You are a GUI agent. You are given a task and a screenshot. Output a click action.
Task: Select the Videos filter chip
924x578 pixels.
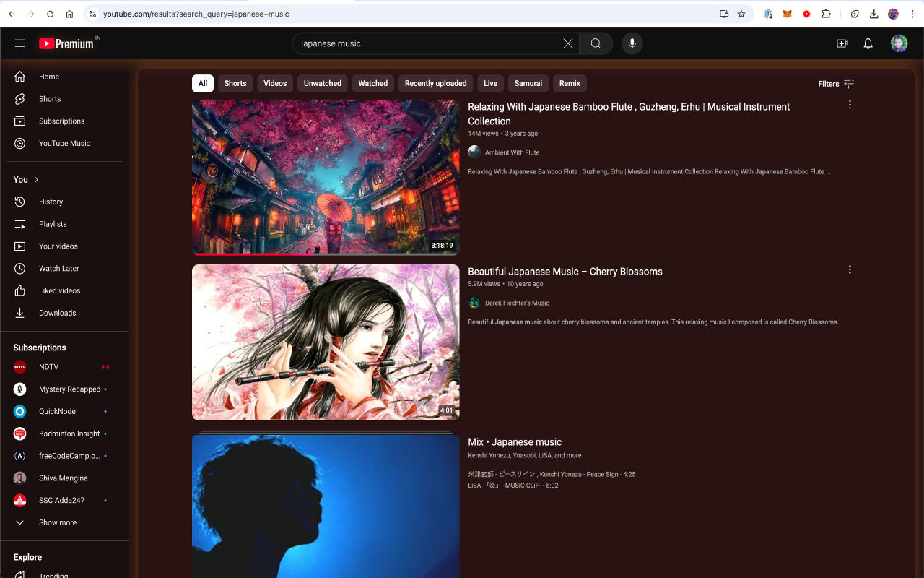tap(275, 83)
